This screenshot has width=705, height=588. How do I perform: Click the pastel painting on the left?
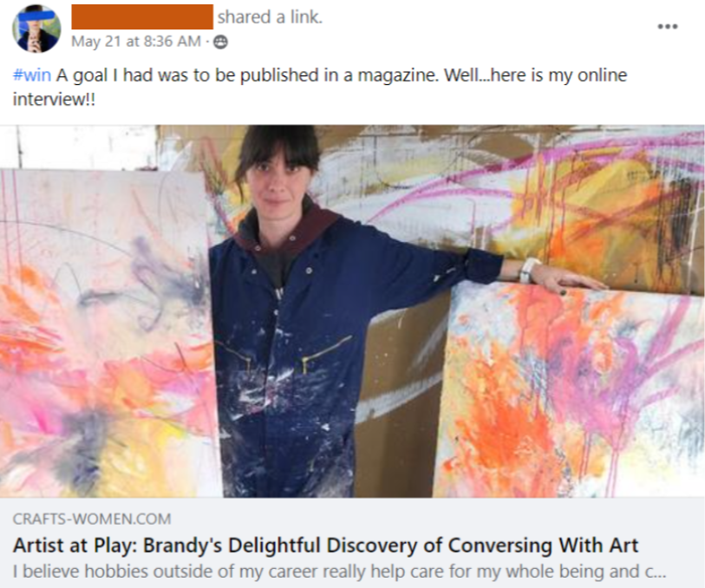click(x=106, y=333)
